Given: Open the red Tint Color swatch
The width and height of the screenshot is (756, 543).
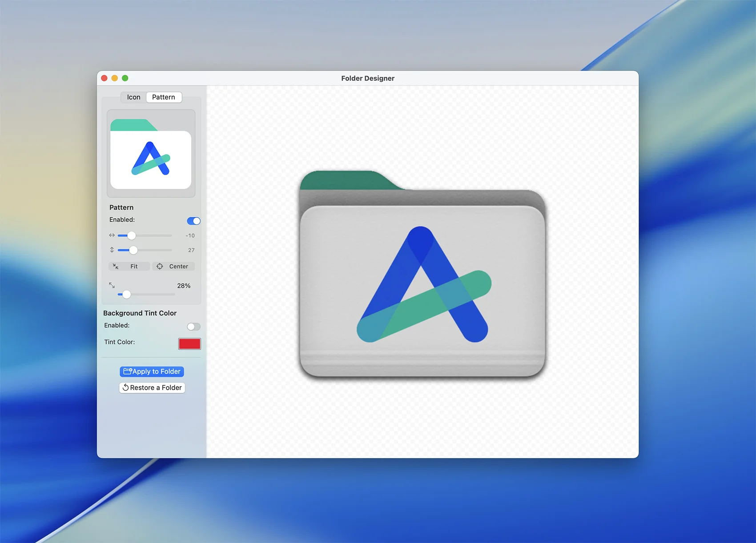Looking at the screenshot, I should 189,343.
